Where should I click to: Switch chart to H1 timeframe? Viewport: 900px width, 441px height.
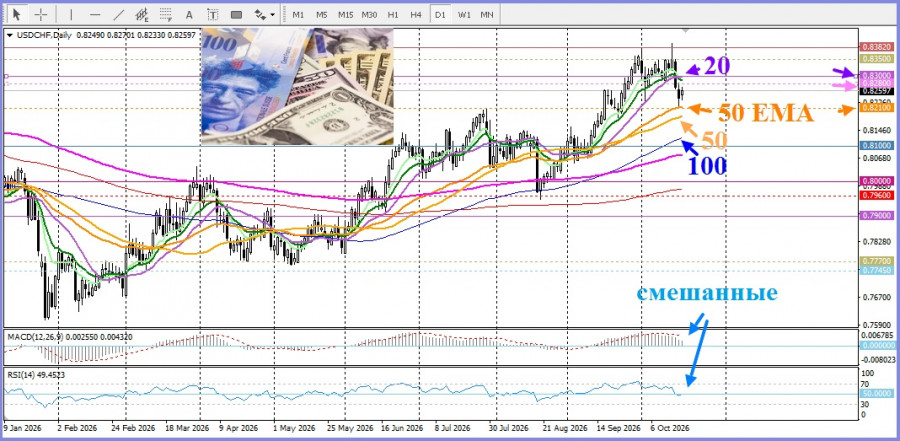pyautogui.click(x=393, y=14)
